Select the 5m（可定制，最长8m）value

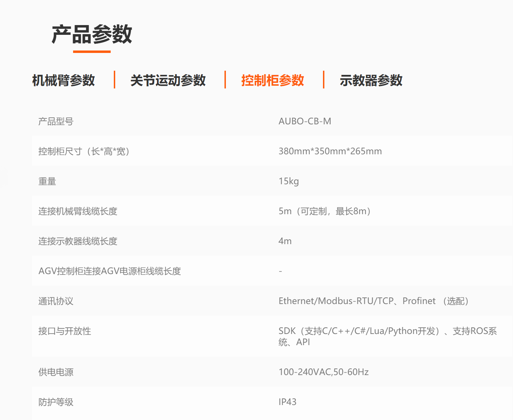tap(324, 211)
